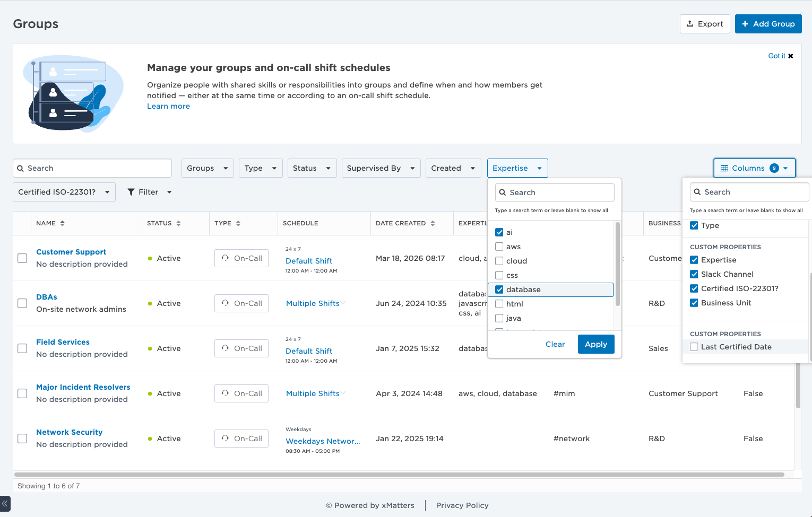Open the Status filter dropdown

(312, 168)
